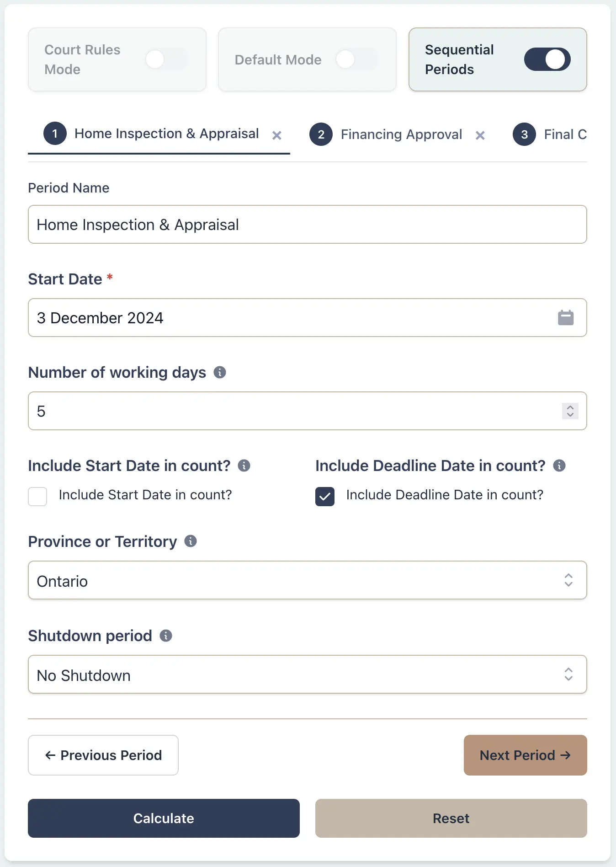Close the Home Inspection & Appraisal tab

[x=277, y=135]
